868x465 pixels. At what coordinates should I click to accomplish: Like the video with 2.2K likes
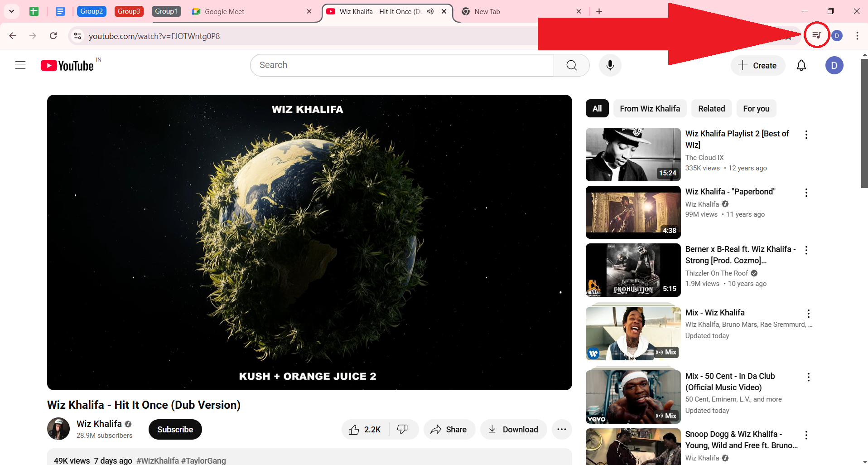click(x=365, y=429)
